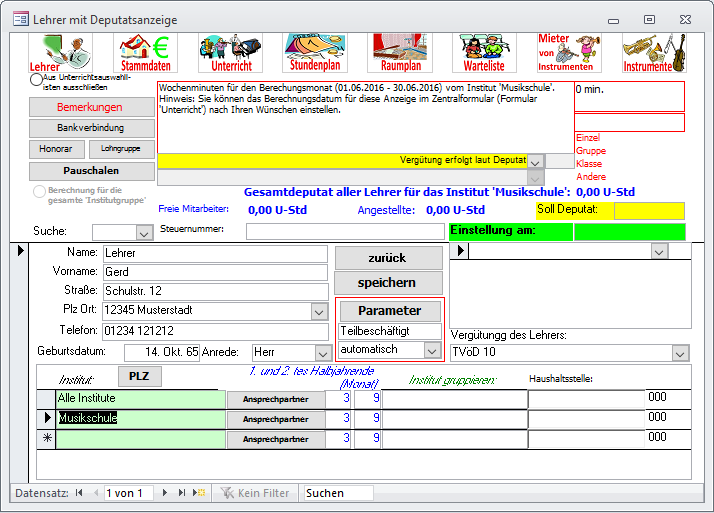The image size is (714, 513).
Task: Expand the Anrede 'Herr' dropdown
Action: point(322,353)
